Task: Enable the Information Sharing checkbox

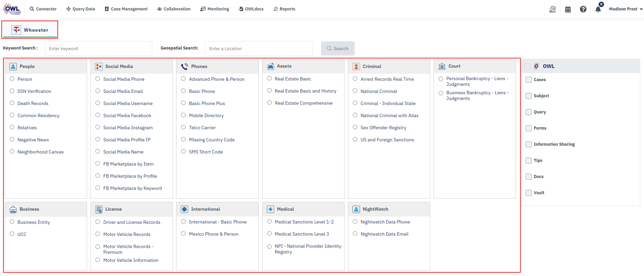Action: [x=529, y=144]
